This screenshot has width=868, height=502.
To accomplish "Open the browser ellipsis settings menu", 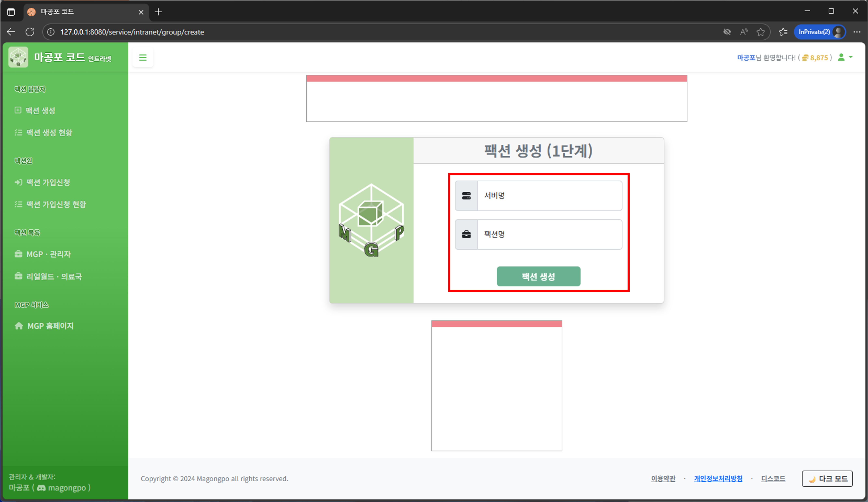I will click(857, 32).
